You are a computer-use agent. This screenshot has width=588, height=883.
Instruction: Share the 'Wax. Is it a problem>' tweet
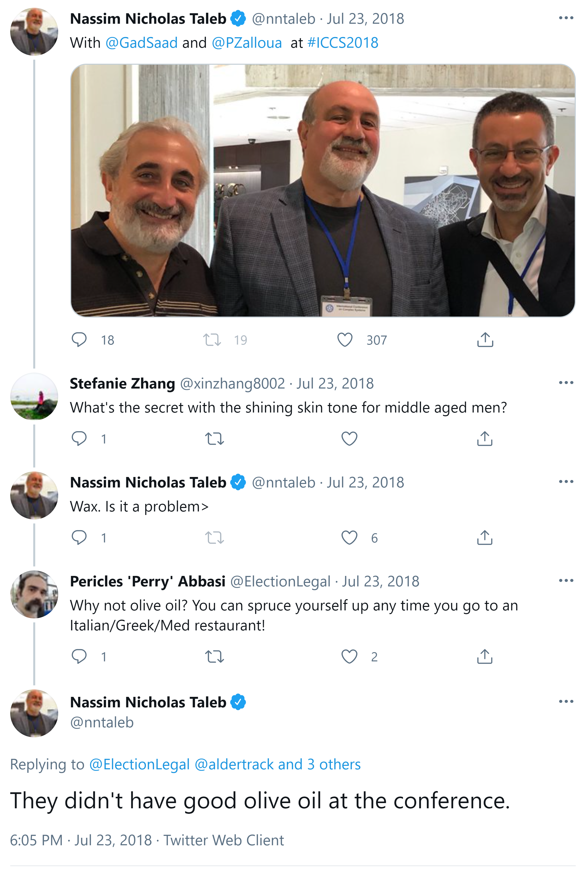coord(485,537)
